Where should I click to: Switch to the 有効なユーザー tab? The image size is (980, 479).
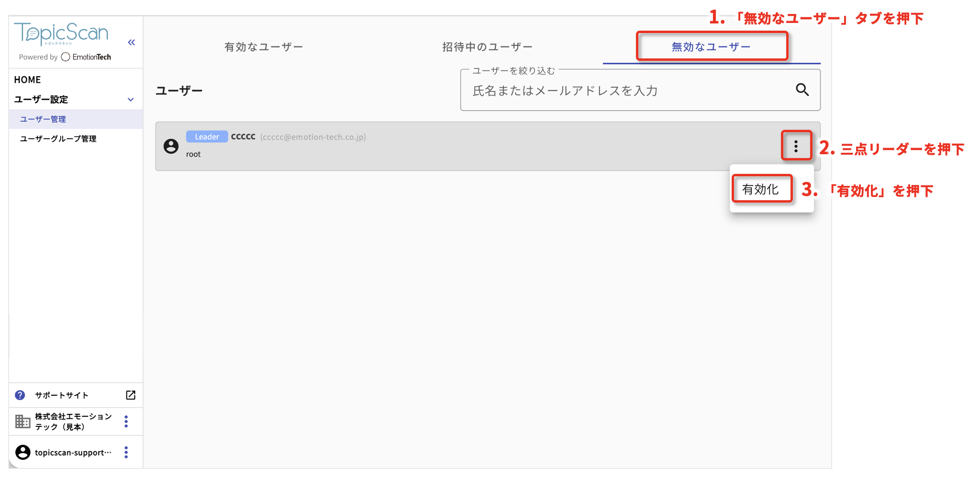[x=264, y=47]
